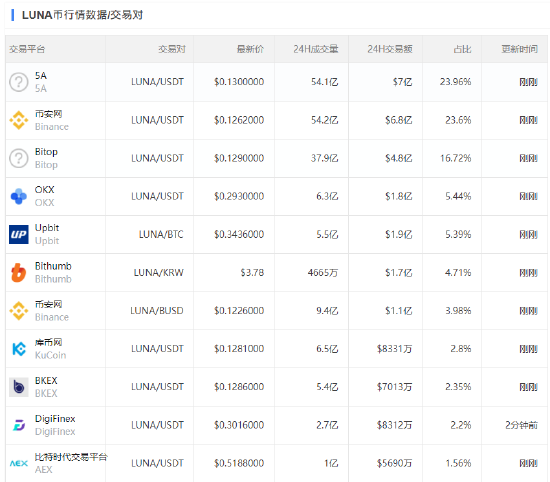Screen dimensions: 550x482
Task: Click the 2分钟前 update time
Action: [x=521, y=425]
